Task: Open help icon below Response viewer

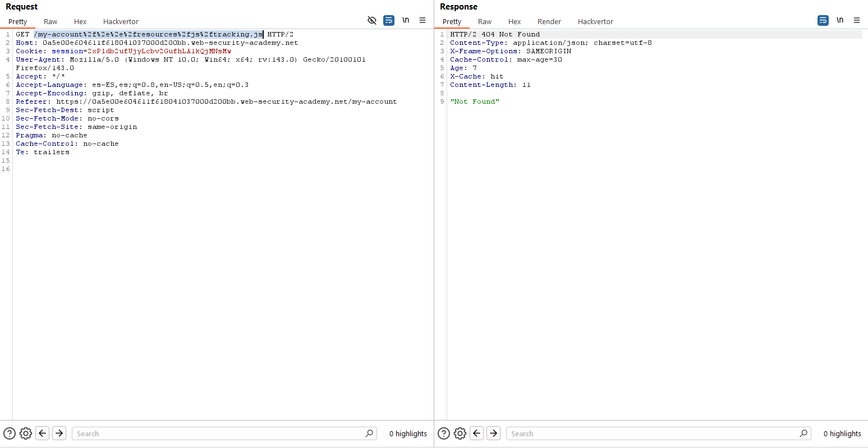Action: tap(444, 433)
